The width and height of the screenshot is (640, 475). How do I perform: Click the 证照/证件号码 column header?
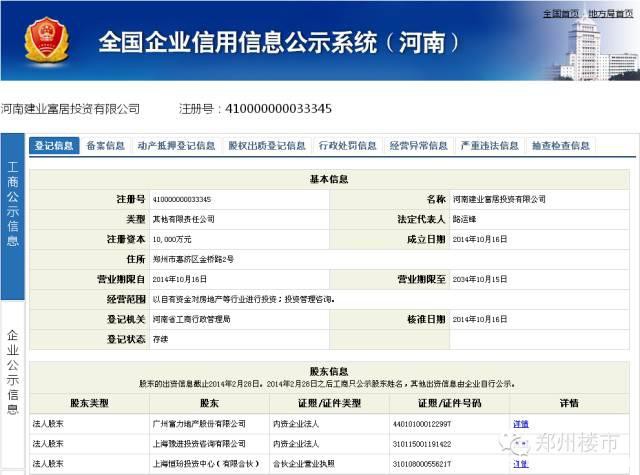449,404
